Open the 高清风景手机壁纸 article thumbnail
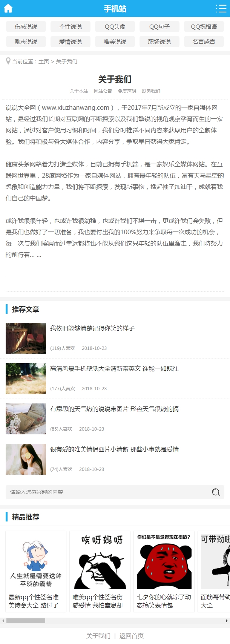 [x=26, y=379]
